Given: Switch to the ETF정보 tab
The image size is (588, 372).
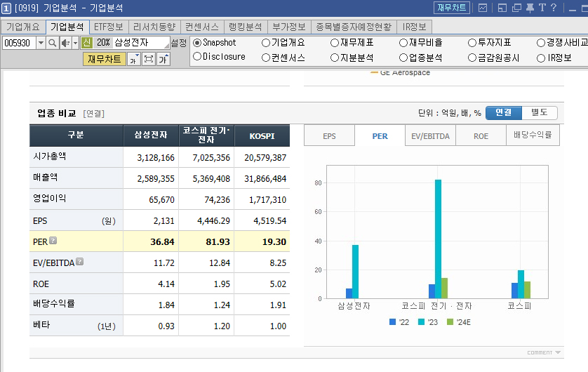Looking at the screenshot, I should pos(108,27).
